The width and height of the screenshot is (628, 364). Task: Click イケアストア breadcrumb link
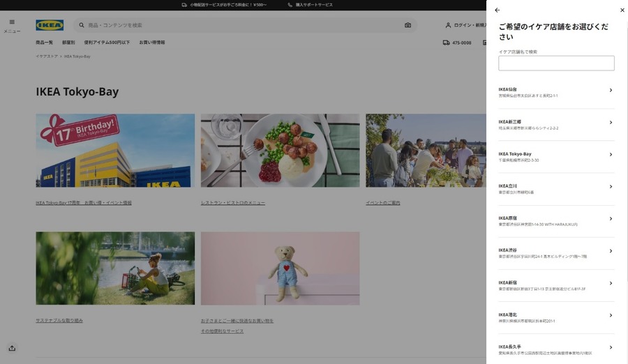(x=47, y=56)
